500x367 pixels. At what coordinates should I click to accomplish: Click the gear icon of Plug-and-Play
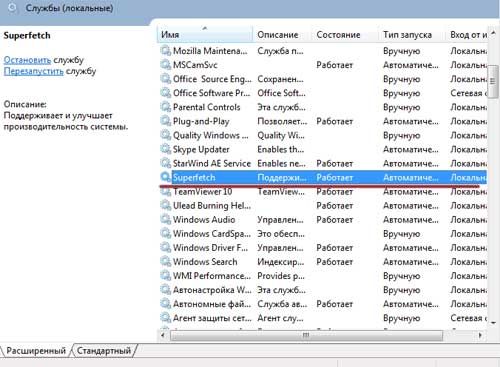coord(166,121)
